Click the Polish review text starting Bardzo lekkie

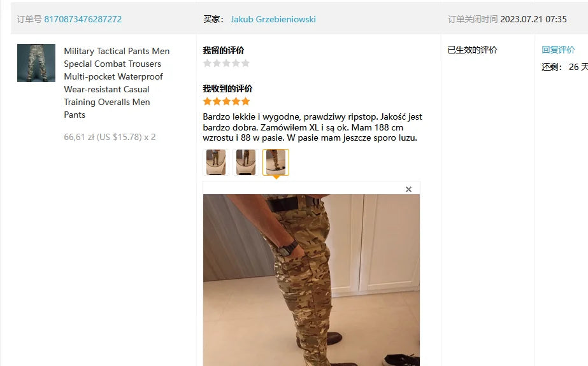pos(312,127)
